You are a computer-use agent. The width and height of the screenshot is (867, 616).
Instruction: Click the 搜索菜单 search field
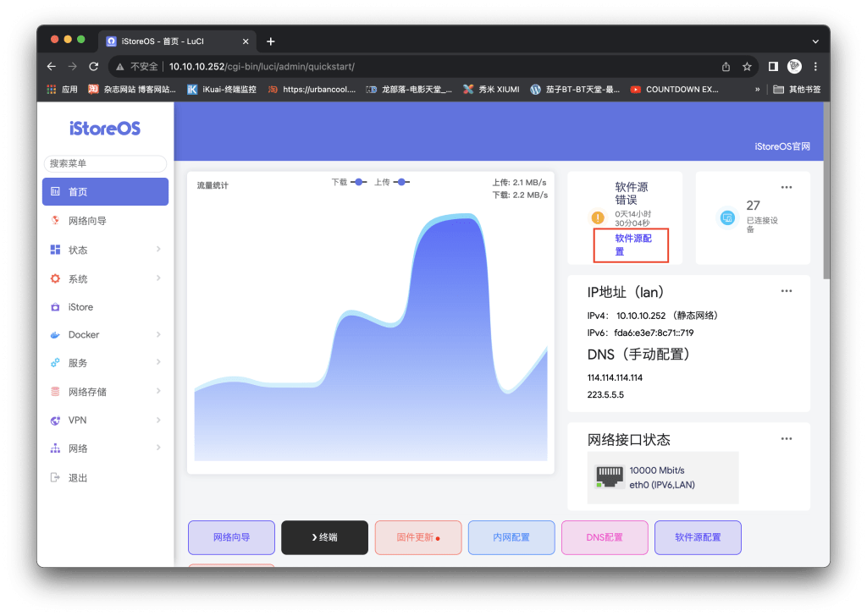pos(105,162)
